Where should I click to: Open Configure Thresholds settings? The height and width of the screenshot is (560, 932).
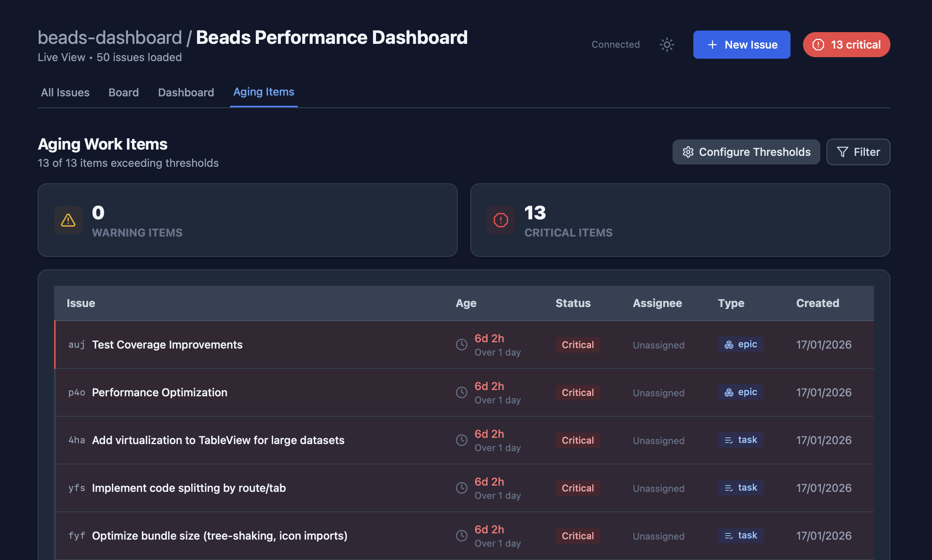tap(746, 152)
